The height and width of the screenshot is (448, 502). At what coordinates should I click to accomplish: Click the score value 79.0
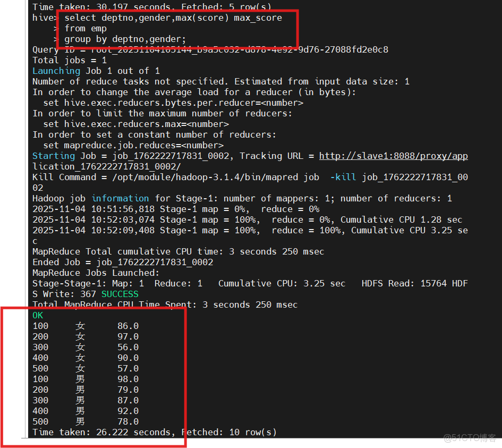tap(128, 390)
